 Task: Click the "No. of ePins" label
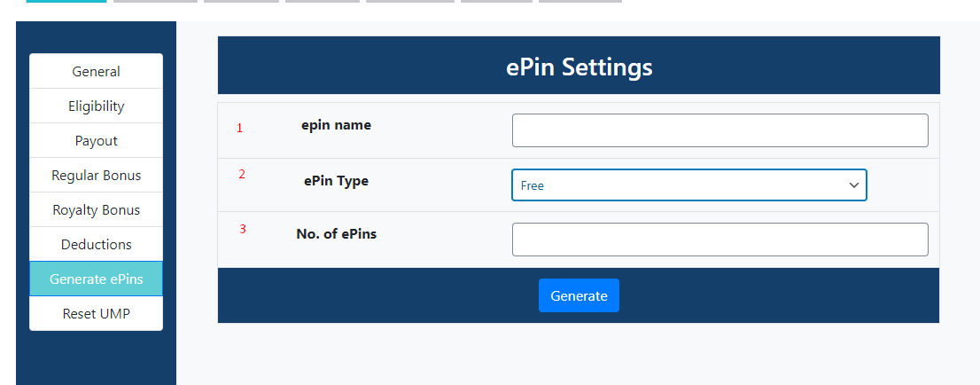pos(336,234)
